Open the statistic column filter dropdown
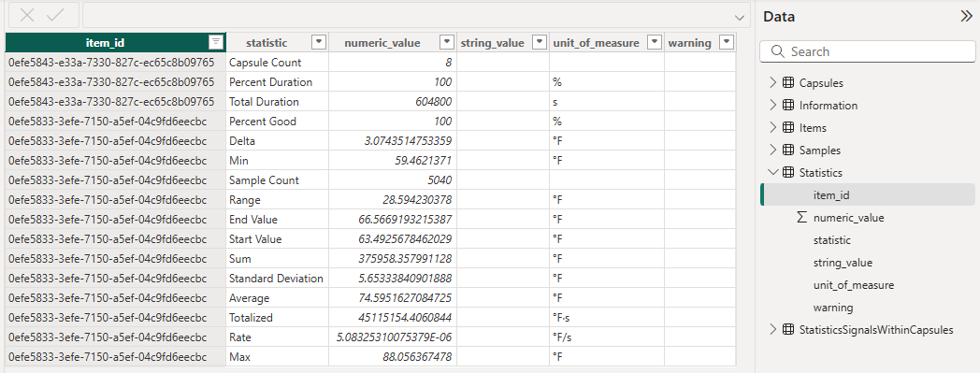Screen dimensions: 980x373 coord(319,42)
